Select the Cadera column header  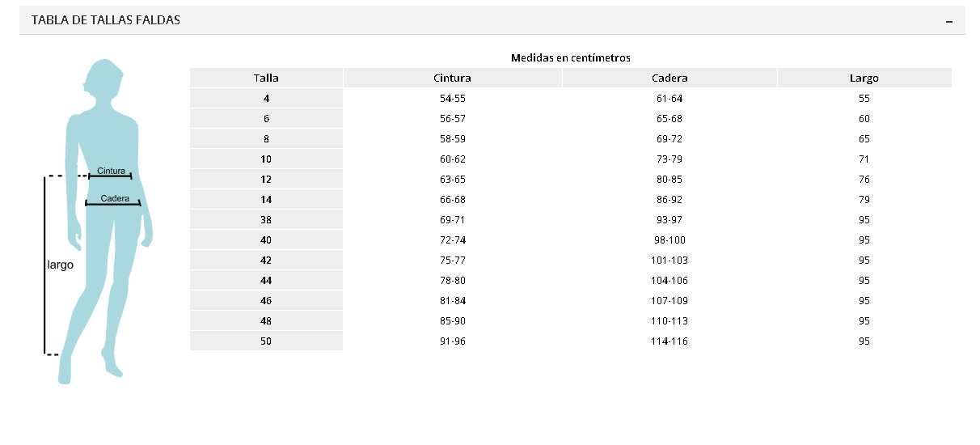[670, 78]
